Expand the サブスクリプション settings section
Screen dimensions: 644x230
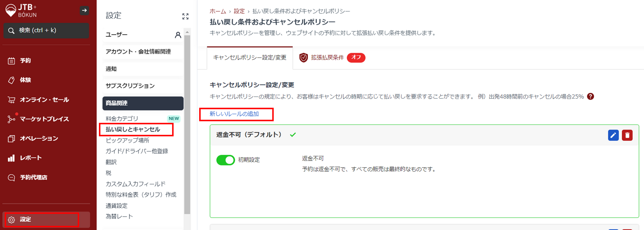point(130,86)
